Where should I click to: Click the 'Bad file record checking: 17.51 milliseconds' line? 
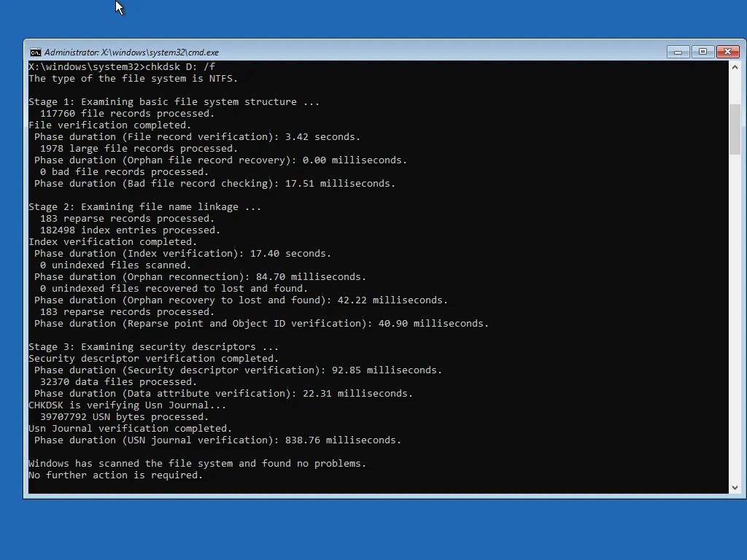[215, 183]
